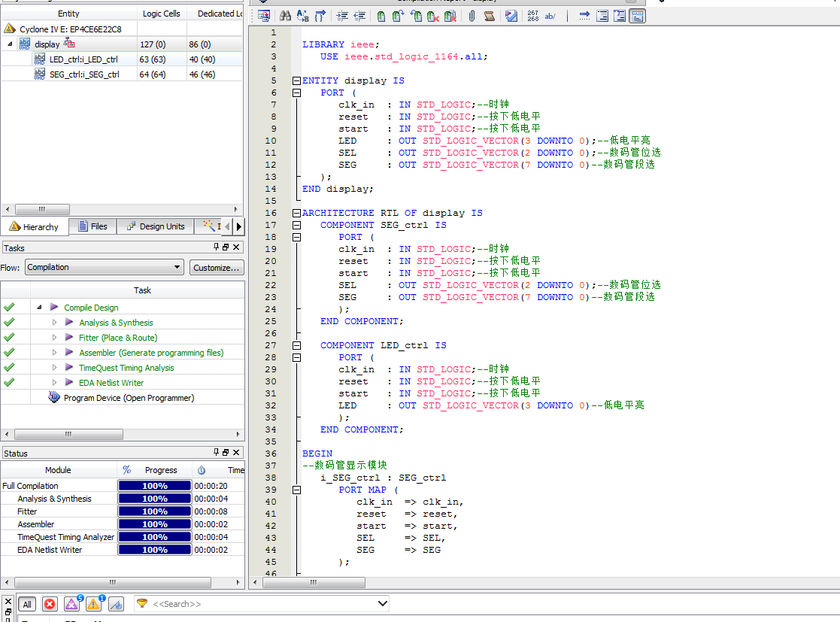Switch to the Design Units tab
Viewport: 840px width, 622px height.
pos(156,226)
